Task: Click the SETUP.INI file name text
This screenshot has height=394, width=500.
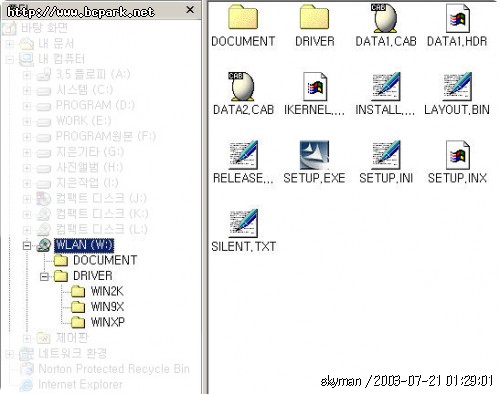Action: pos(386,178)
